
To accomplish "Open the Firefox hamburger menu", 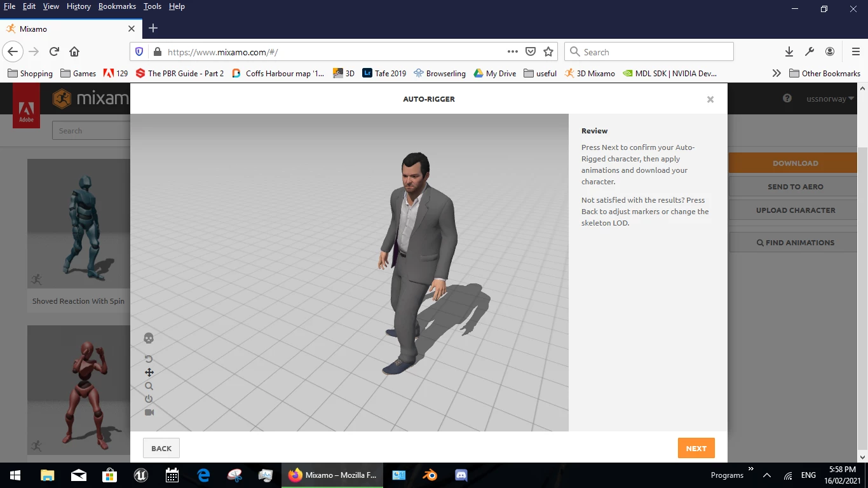I will [855, 52].
